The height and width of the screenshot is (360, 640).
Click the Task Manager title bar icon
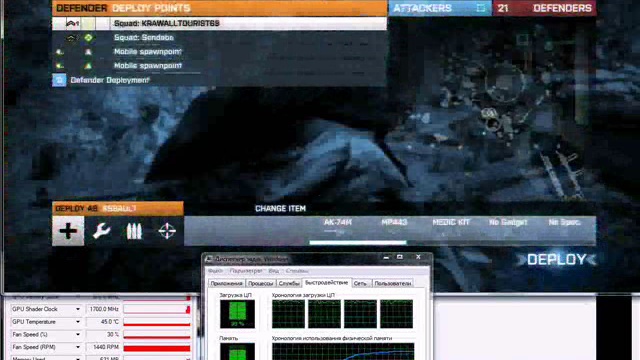coord(209,259)
